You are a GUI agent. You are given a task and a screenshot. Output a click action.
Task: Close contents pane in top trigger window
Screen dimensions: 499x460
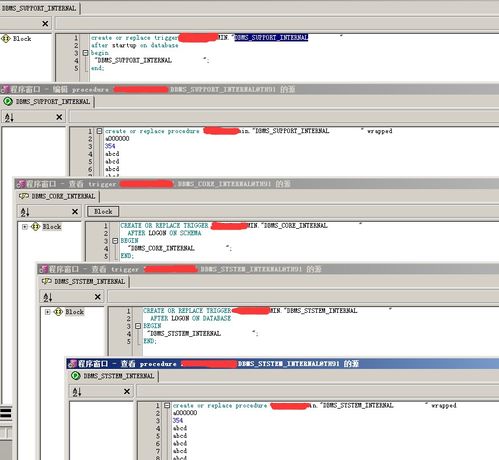coord(45,24)
